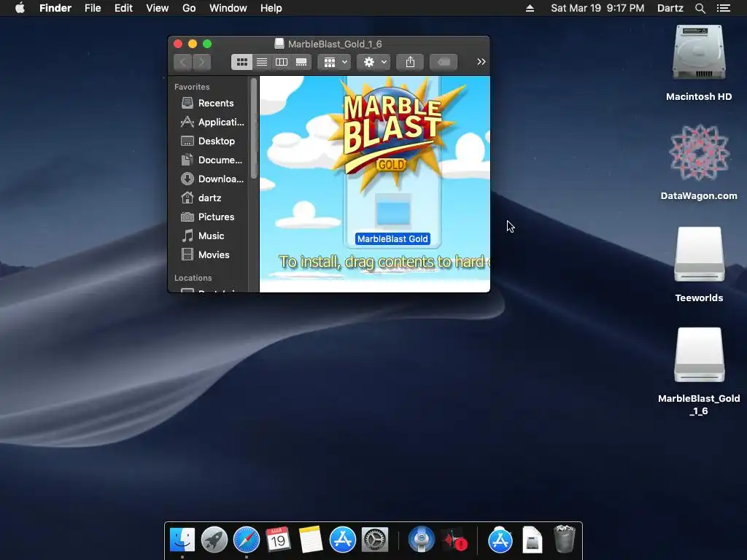Screen dimensions: 747x560
Task: Open the Finder menu
Action: pyautogui.click(x=55, y=8)
